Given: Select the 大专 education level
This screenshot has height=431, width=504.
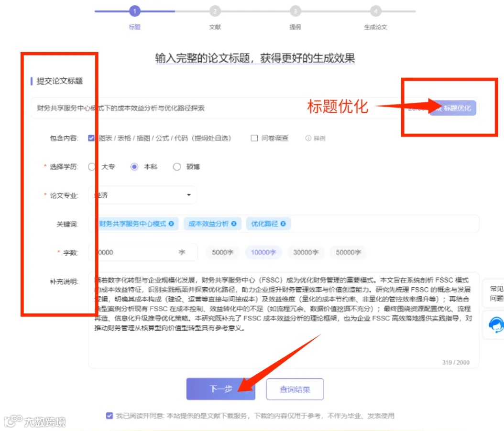Looking at the screenshot, I should [x=92, y=167].
